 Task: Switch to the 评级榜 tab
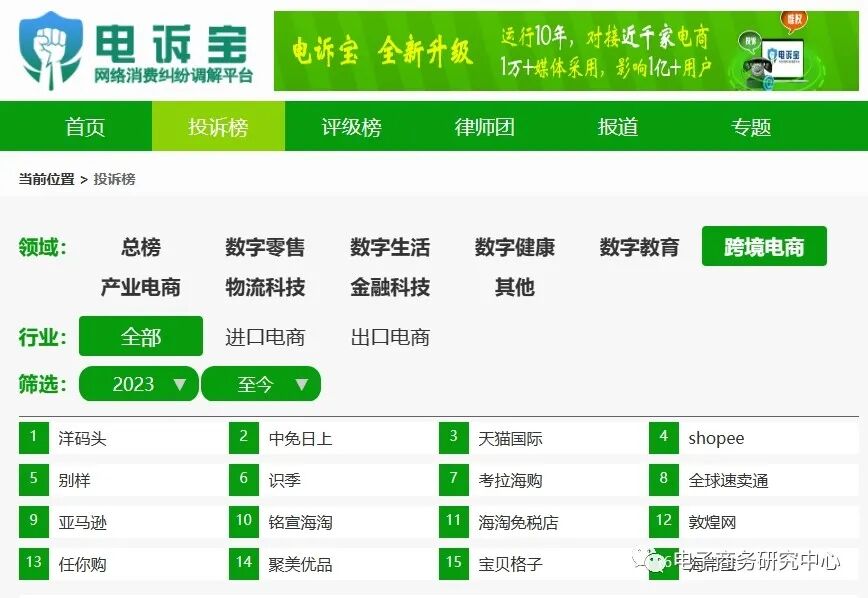coord(351,126)
